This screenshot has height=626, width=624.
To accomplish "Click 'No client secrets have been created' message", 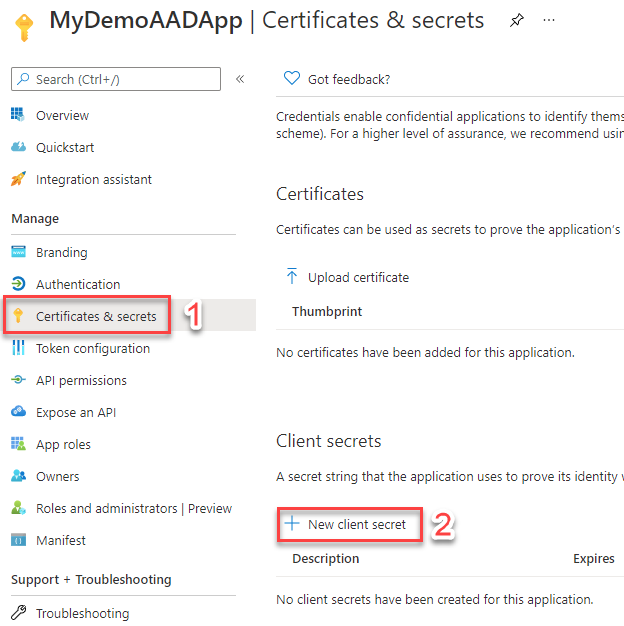I will click(x=434, y=599).
